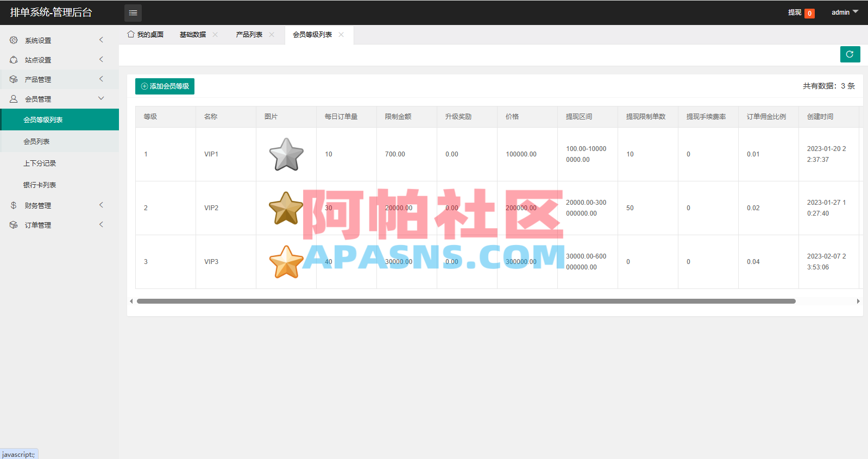Expand the 系统设置 menu chevron
Viewport: 868px width, 459px height.
(101, 40)
